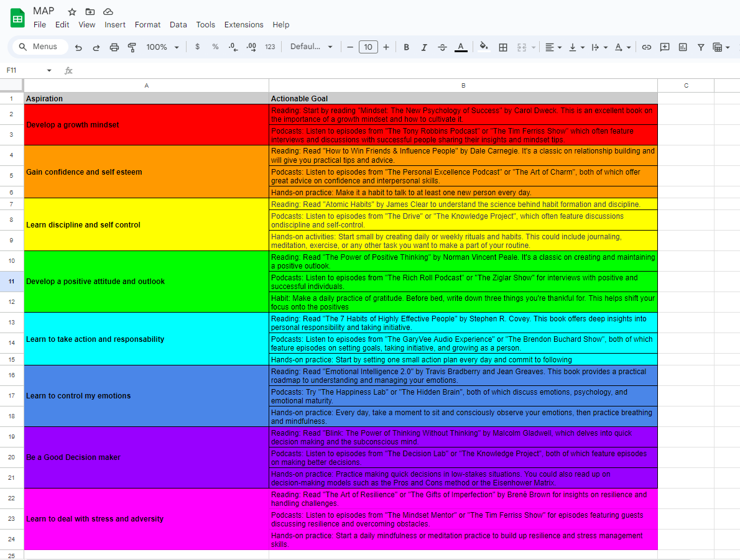Select column B header
The width and height of the screenshot is (740, 560).
click(x=463, y=85)
